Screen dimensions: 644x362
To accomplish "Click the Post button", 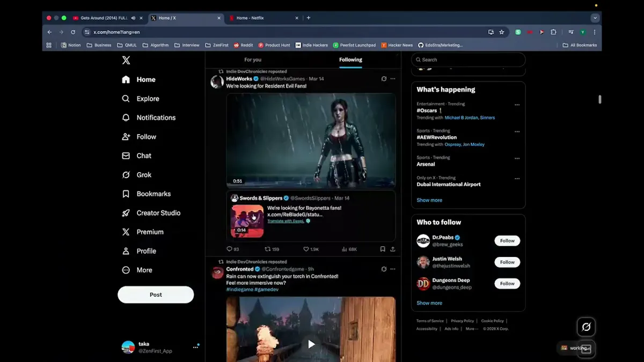I will click(x=156, y=294).
